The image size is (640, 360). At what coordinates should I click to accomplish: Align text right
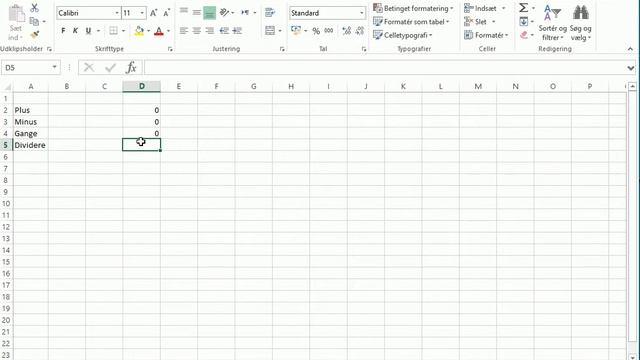[x=210, y=31]
